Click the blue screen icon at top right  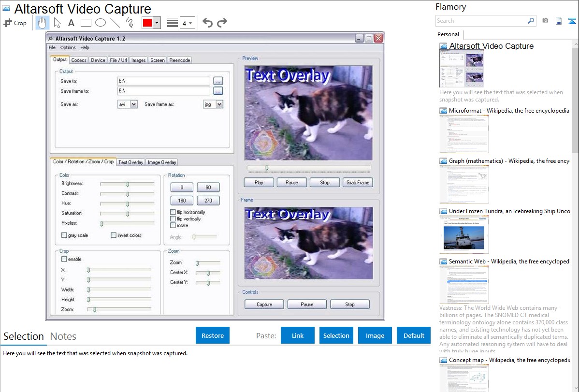click(572, 21)
